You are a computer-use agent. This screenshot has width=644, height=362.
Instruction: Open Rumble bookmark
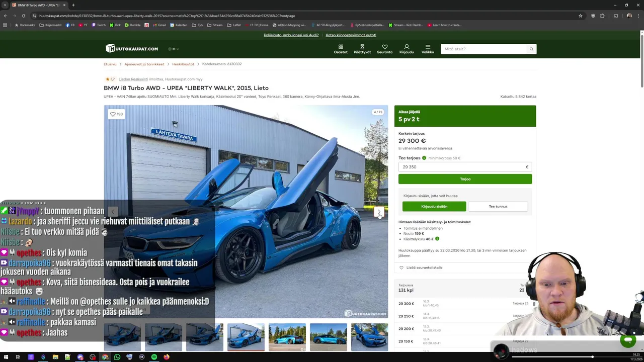[x=133, y=25]
